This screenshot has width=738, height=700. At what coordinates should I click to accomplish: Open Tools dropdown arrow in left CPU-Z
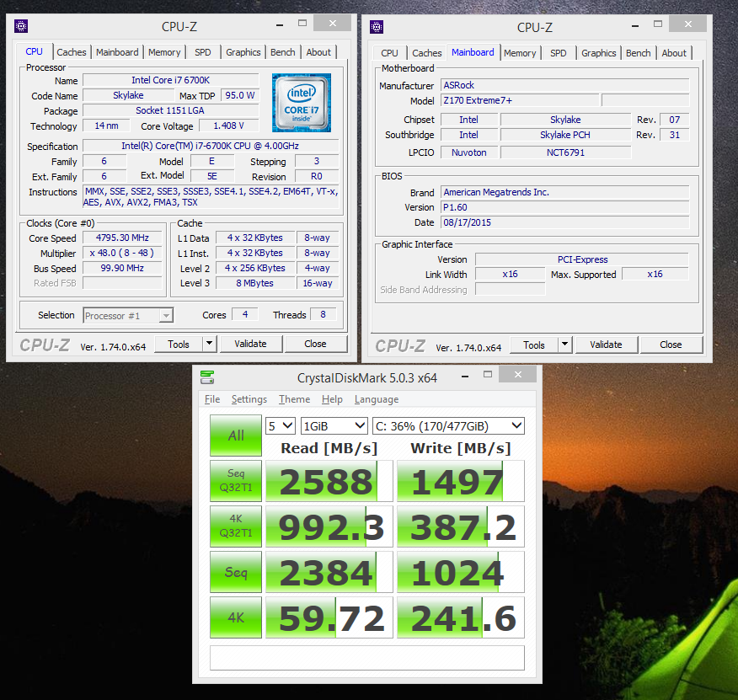(x=210, y=344)
